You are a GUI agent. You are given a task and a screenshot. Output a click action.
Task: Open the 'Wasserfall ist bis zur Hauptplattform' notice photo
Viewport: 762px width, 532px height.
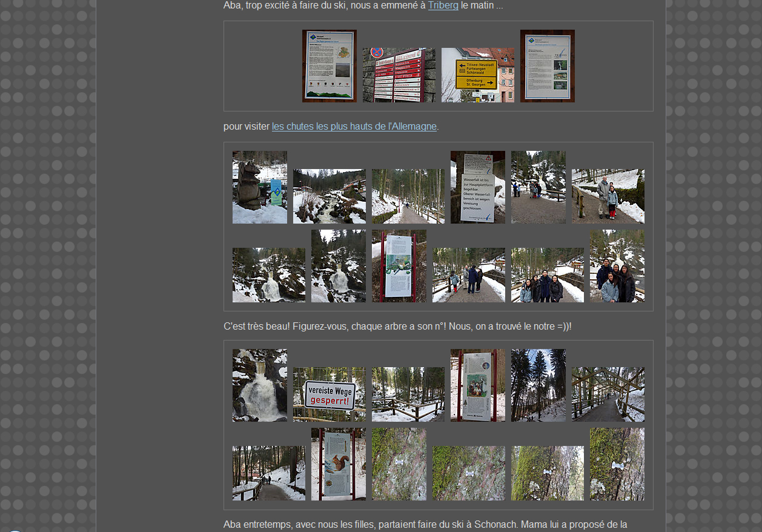(x=477, y=187)
